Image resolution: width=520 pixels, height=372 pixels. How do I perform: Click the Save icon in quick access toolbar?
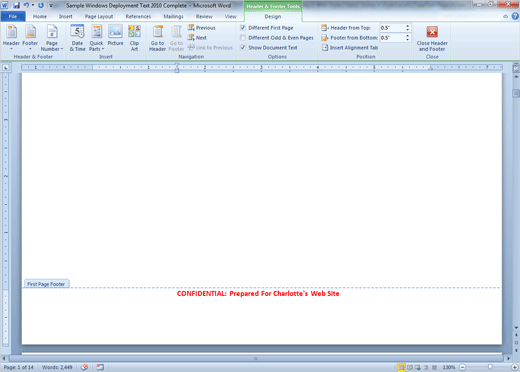click(16, 5)
